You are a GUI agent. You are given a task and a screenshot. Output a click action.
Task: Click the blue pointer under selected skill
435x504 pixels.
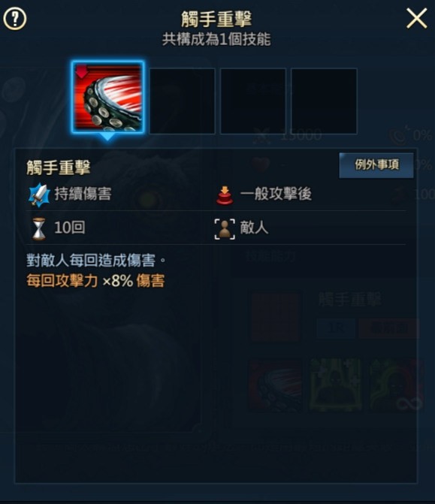coord(107,137)
